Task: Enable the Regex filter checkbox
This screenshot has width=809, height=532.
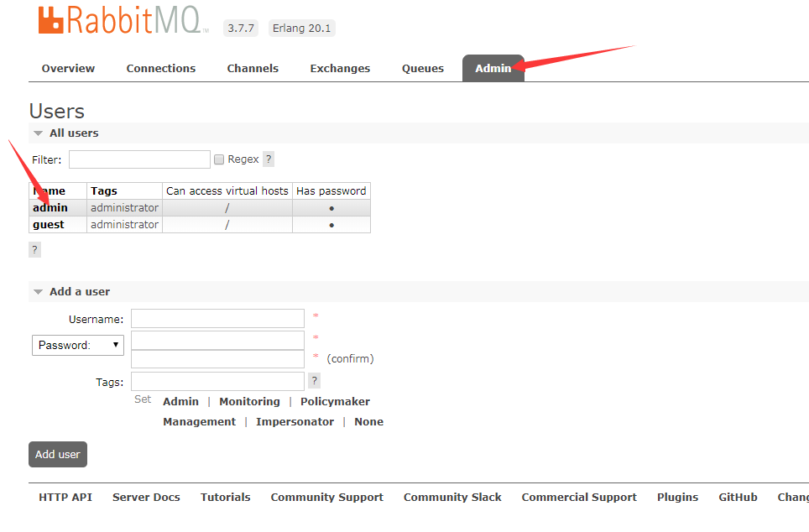Action: pos(219,159)
